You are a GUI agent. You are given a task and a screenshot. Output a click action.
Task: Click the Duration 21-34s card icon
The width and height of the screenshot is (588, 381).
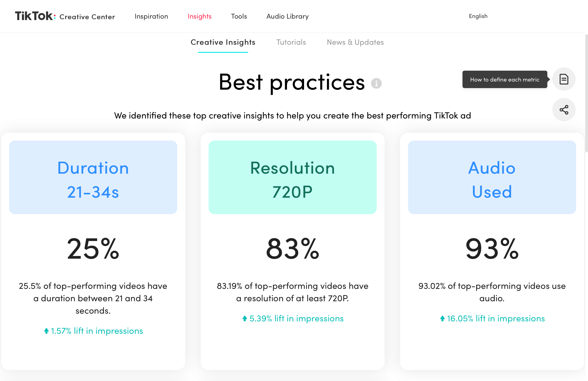coord(93,177)
